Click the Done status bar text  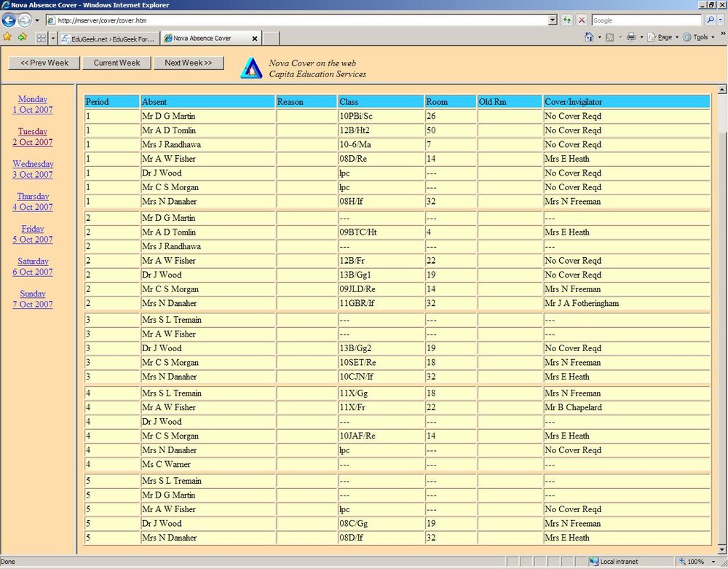[x=8, y=562]
